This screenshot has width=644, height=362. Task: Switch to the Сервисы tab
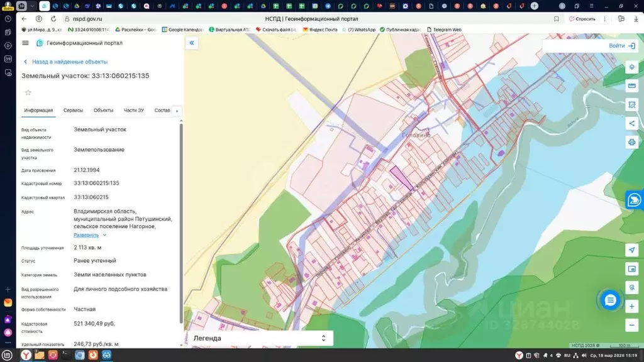[x=73, y=111]
